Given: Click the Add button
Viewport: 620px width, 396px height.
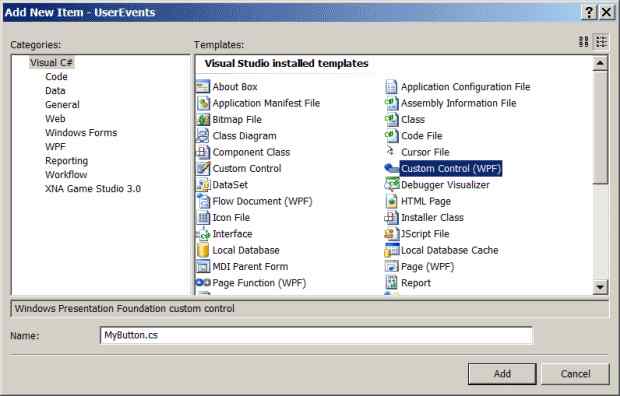Looking at the screenshot, I should click(502, 374).
